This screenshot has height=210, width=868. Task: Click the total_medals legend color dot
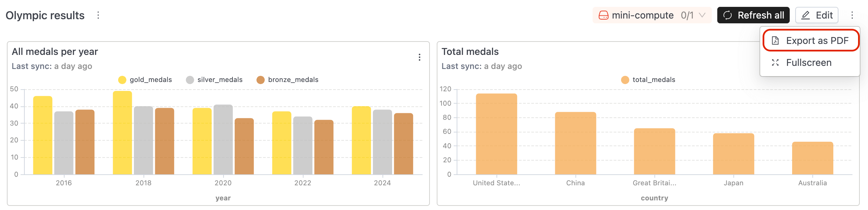[625, 80]
